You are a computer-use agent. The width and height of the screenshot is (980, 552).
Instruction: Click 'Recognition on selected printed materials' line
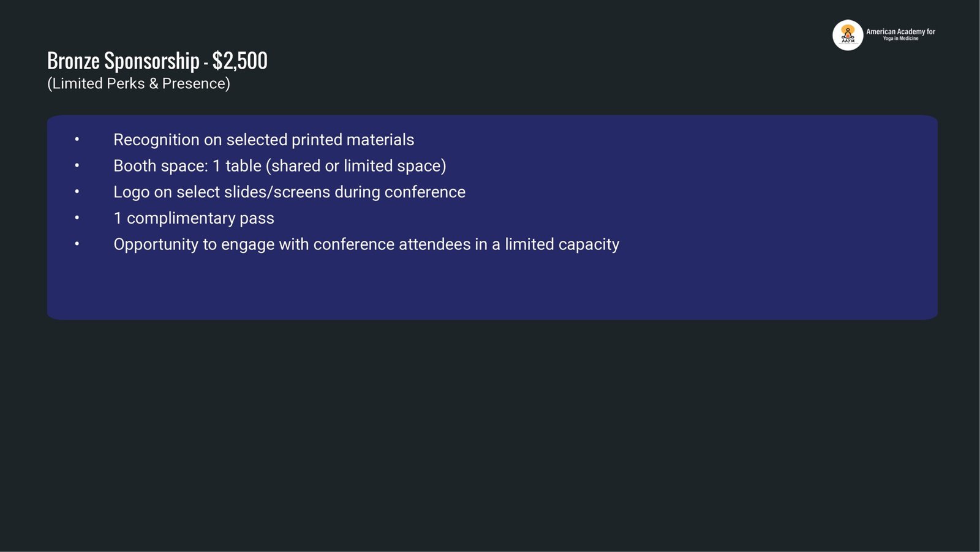click(x=263, y=140)
